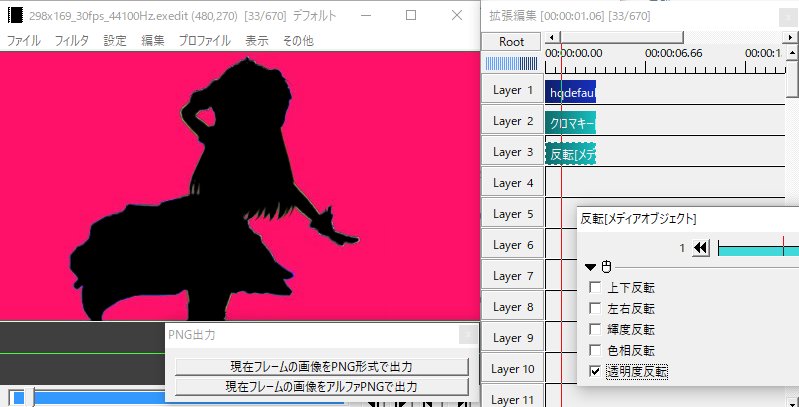Click the video preview silhouette image
Viewport: 799px width, 407px height.
[x=240, y=186]
